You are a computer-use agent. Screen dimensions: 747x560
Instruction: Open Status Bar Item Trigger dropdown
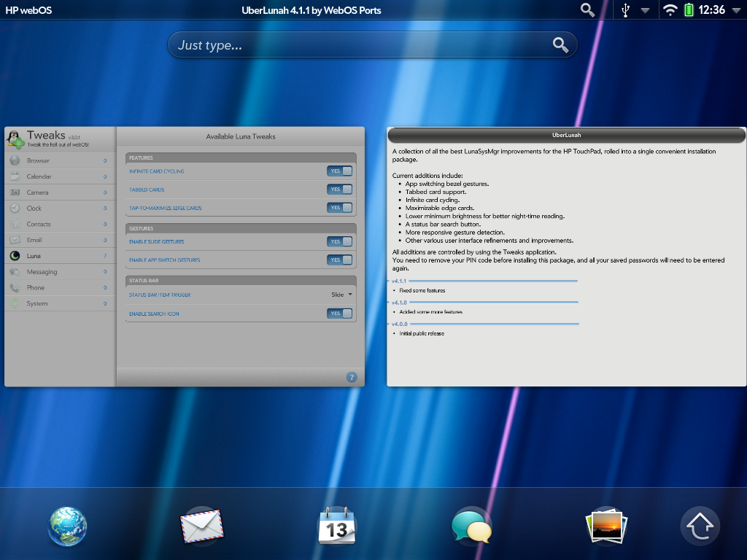[x=341, y=295]
